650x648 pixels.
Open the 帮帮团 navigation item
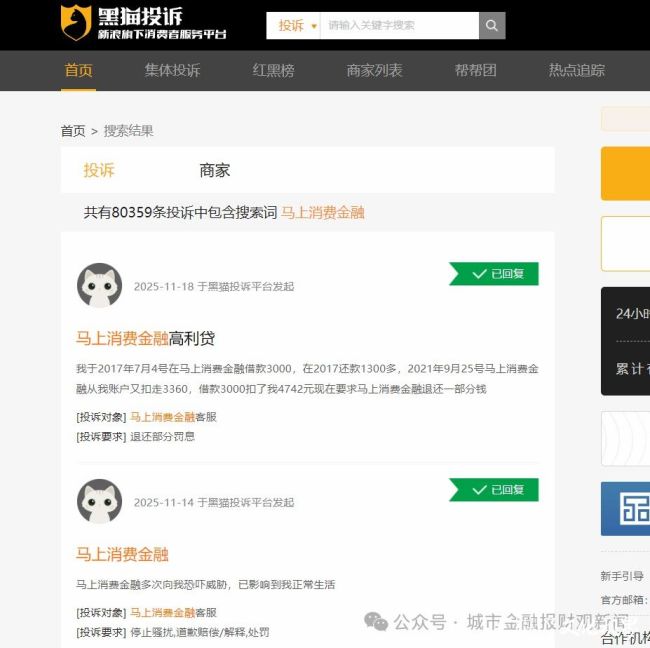pos(475,70)
